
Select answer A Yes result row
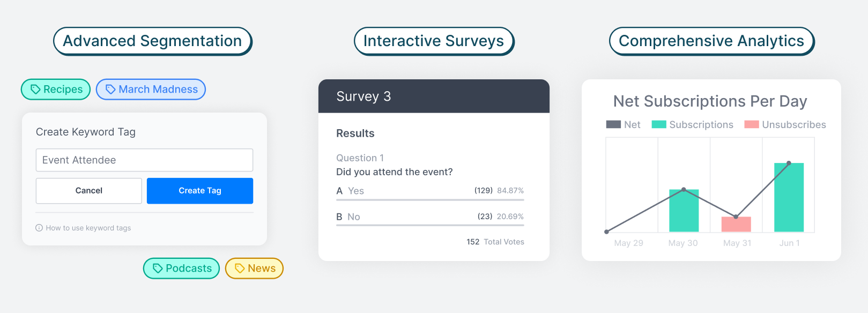click(x=430, y=192)
